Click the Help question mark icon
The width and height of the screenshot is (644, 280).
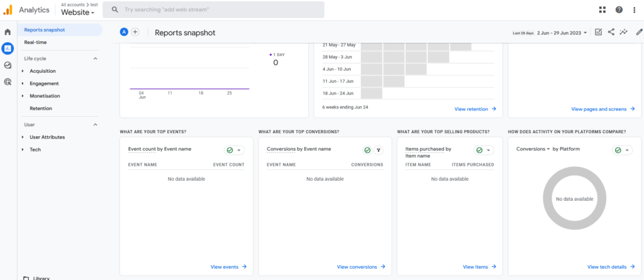(619, 9)
